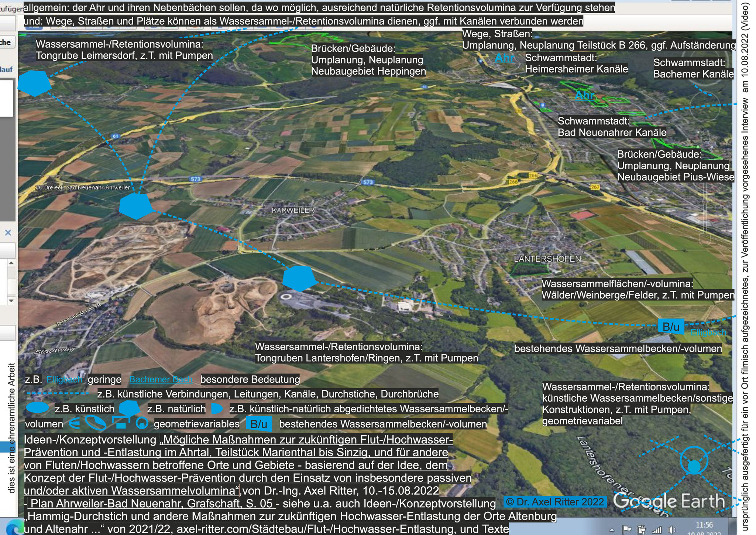Click the power plug battery tray icon
This screenshot has height=535, width=756.
(642, 529)
